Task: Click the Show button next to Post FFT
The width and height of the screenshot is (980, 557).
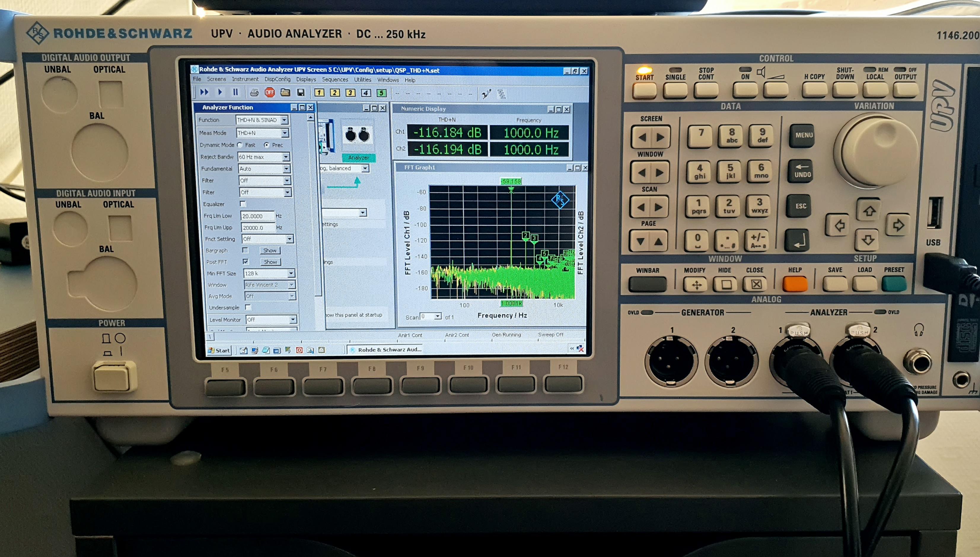Action: (x=271, y=262)
